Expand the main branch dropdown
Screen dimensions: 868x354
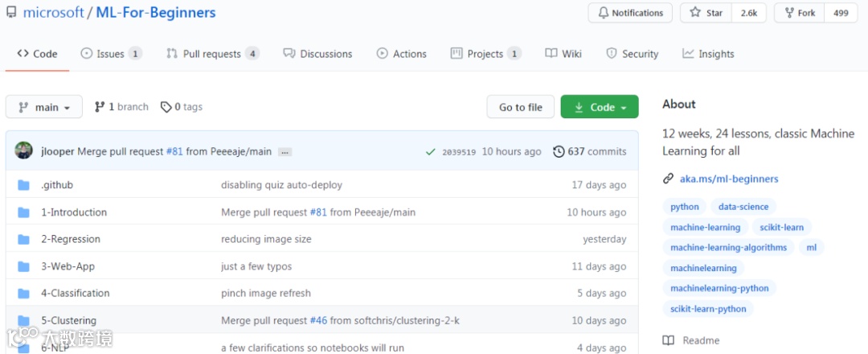(x=44, y=107)
